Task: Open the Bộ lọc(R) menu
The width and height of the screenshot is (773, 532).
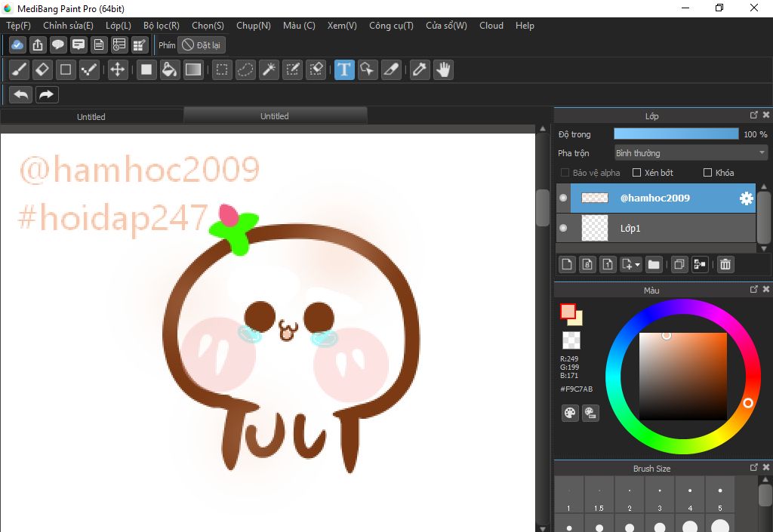Action: [x=161, y=26]
